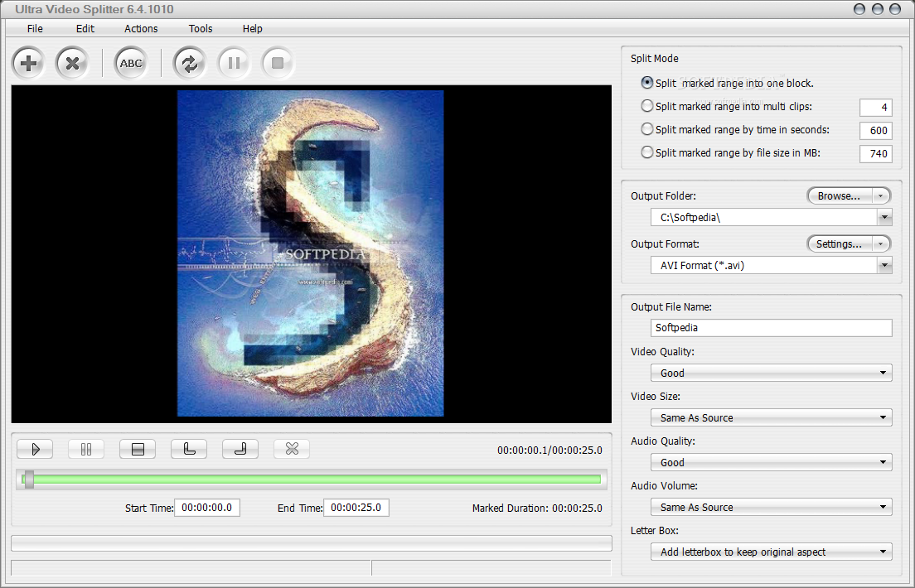Click the Add file plus icon
The width and height of the screenshot is (915, 588).
pos(28,63)
